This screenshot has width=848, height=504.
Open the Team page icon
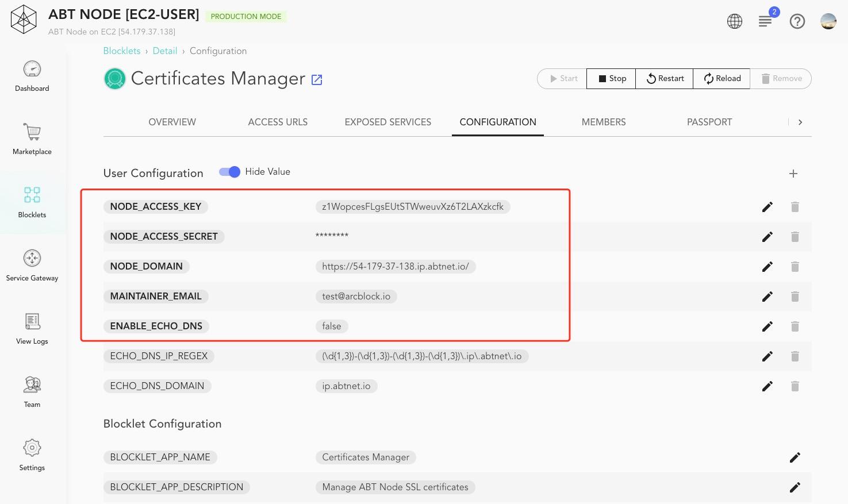point(32,384)
